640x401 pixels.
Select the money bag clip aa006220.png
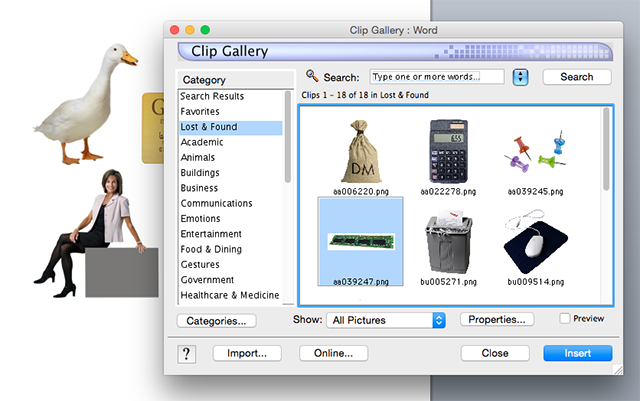(361, 157)
